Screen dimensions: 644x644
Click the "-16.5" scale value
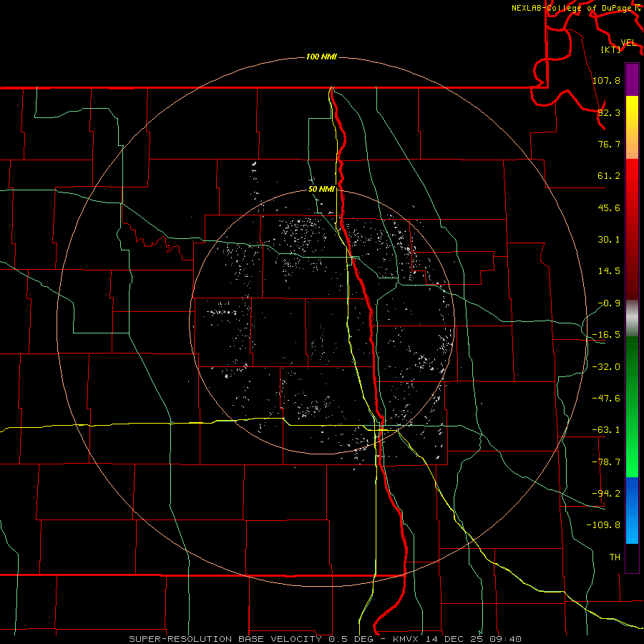pyautogui.click(x=606, y=335)
